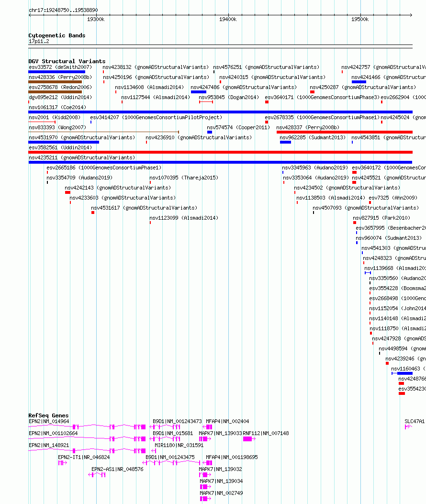The height and width of the screenshot is (504, 426).
Task: Click EPN2|NM_014964 gene label
Action: pos(49,421)
